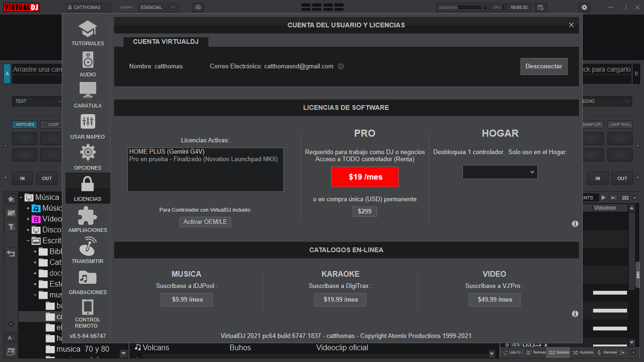This screenshot has height=362, width=644.
Task: Open the Transmitir broadcast section
Action: point(88,251)
